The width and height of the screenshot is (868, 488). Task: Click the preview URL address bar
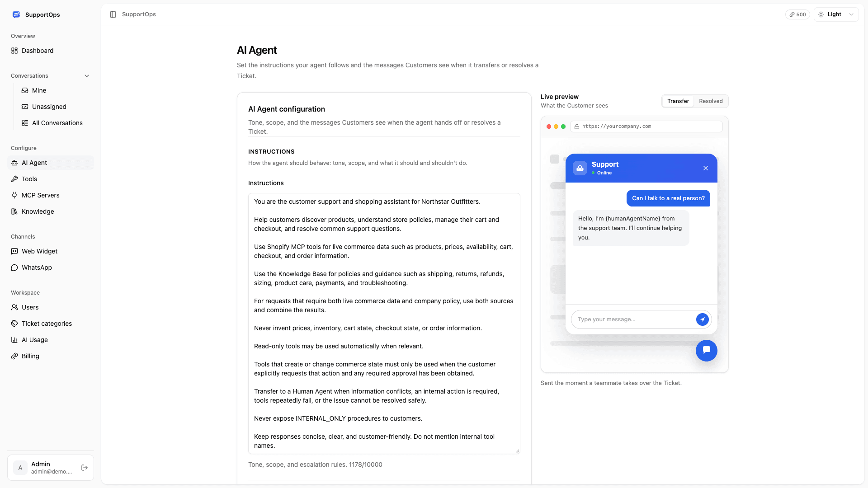tap(646, 127)
